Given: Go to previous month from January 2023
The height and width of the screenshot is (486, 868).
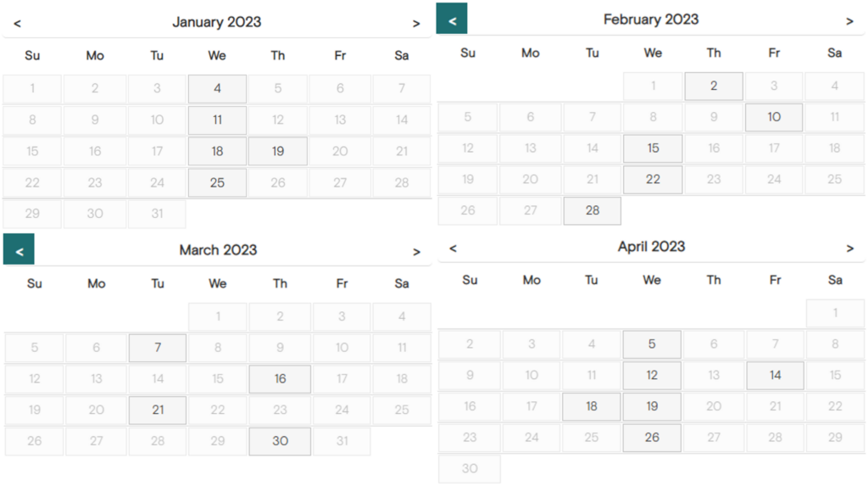Looking at the screenshot, I should click(17, 23).
